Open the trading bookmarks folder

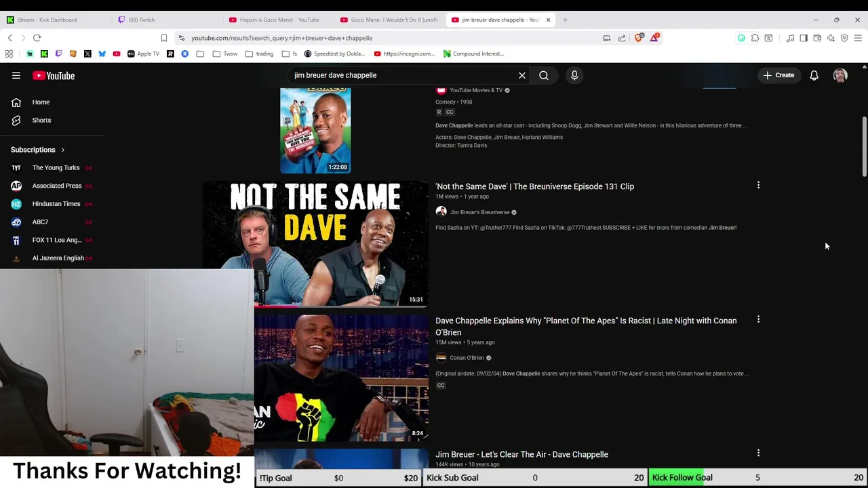(x=259, y=54)
